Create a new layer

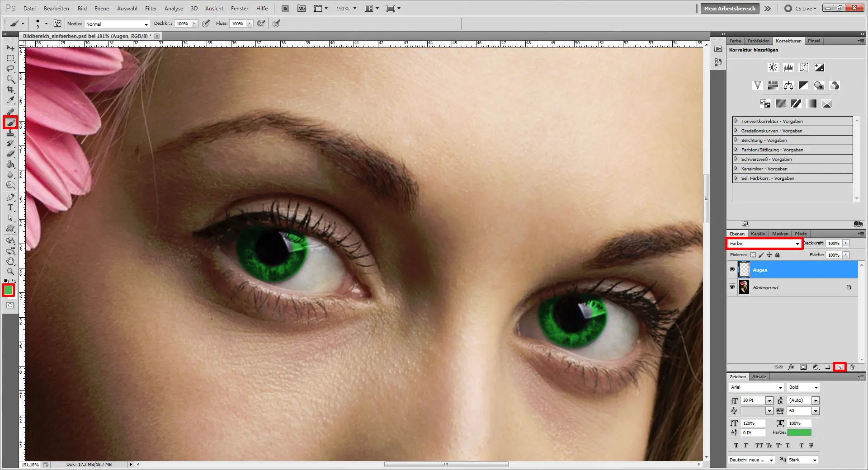tap(840, 367)
